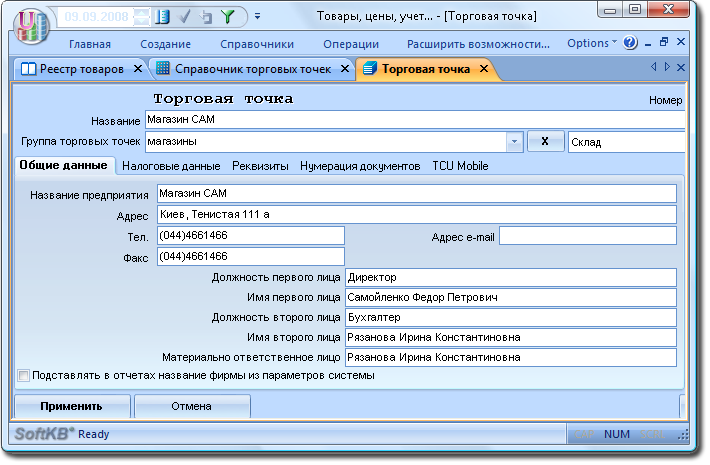This screenshot has height=465, width=710.
Task: Open the Нумерация документов tab
Action: point(360,166)
